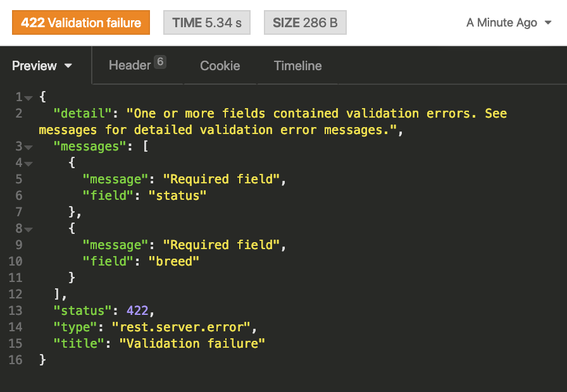This screenshot has height=392, width=567.
Task: Click the "status" field value on line 6
Action: point(177,196)
